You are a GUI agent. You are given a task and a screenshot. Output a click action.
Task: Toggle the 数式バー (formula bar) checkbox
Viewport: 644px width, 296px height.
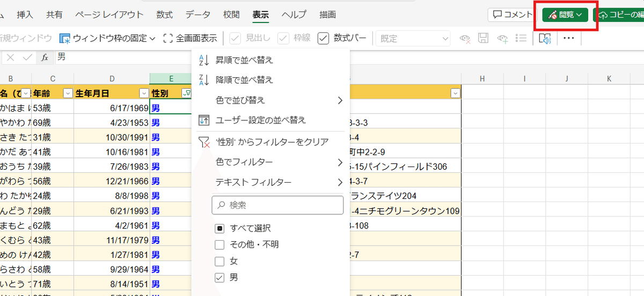tap(323, 38)
